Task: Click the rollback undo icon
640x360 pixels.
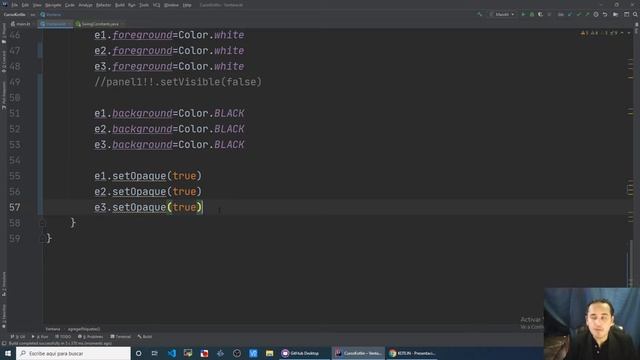Action: 605,14
